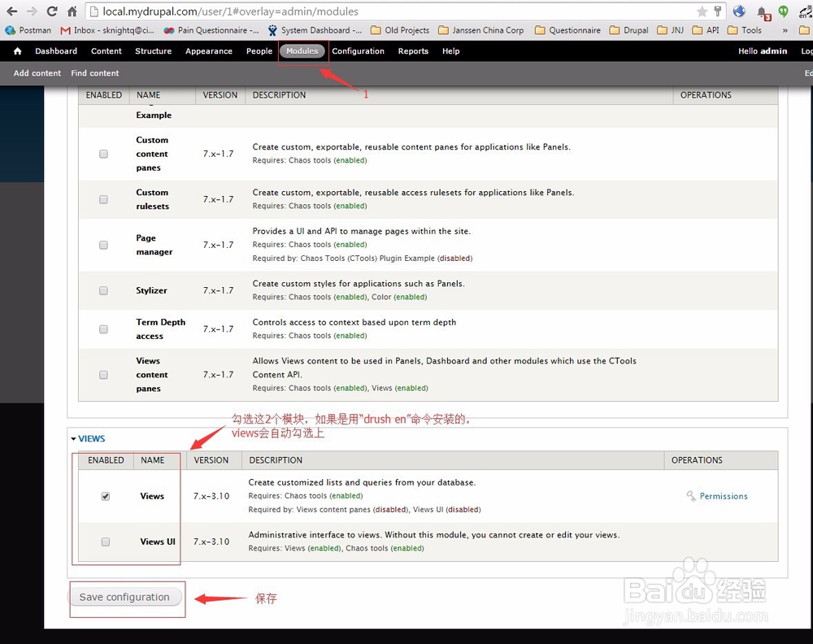Bookmark page with the star icon
This screenshot has height=644, width=813.
click(x=702, y=11)
